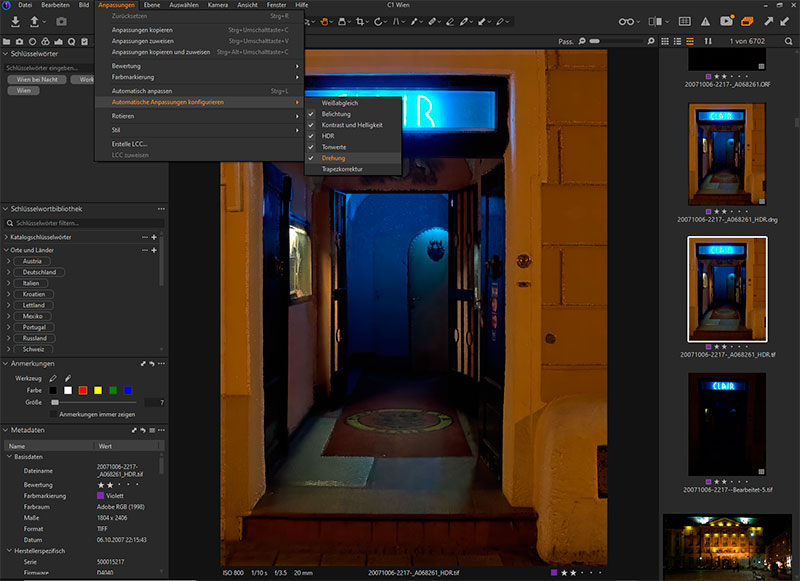The image size is (800, 581).
Task: Collapse the Schlüsselwörter panel
Action: click(x=6, y=54)
